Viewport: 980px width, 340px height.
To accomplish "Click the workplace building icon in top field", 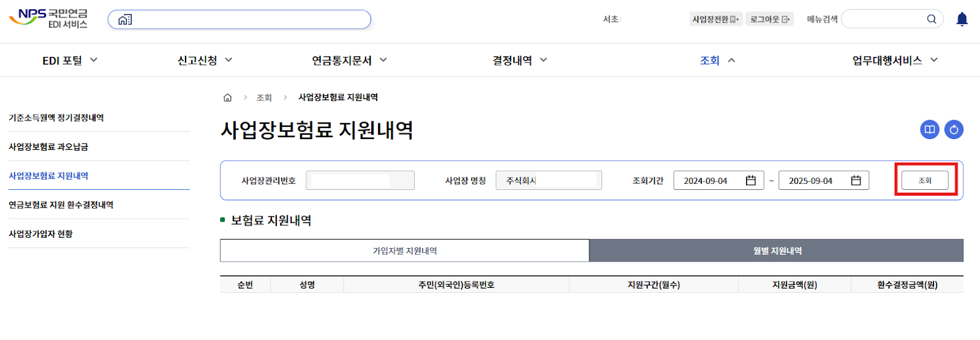I will [125, 20].
